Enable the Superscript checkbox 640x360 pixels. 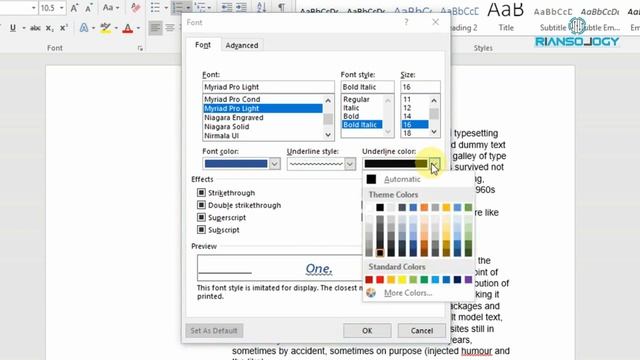pos(201,217)
